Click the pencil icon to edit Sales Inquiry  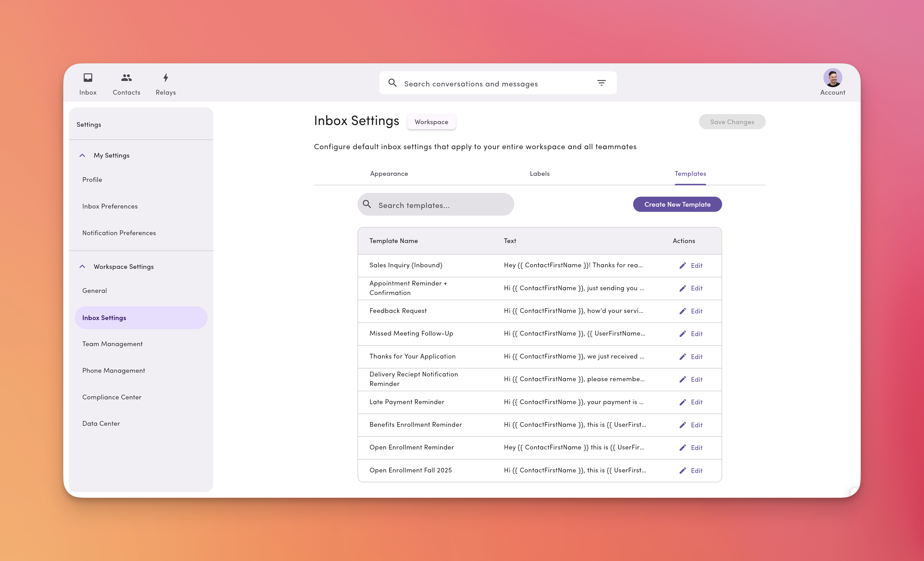(683, 265)
